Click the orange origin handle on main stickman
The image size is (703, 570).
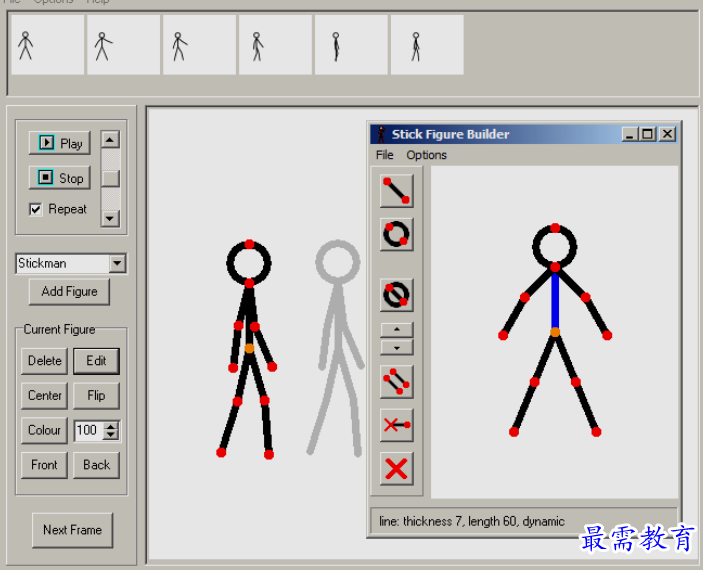pos(250,348)
